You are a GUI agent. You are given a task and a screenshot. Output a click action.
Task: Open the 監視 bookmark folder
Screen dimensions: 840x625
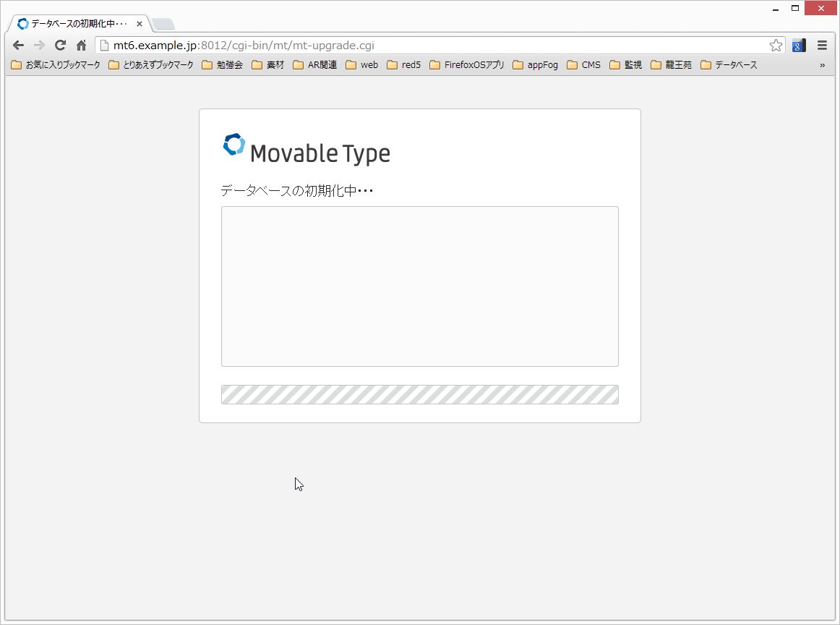(x=626, y=65)
